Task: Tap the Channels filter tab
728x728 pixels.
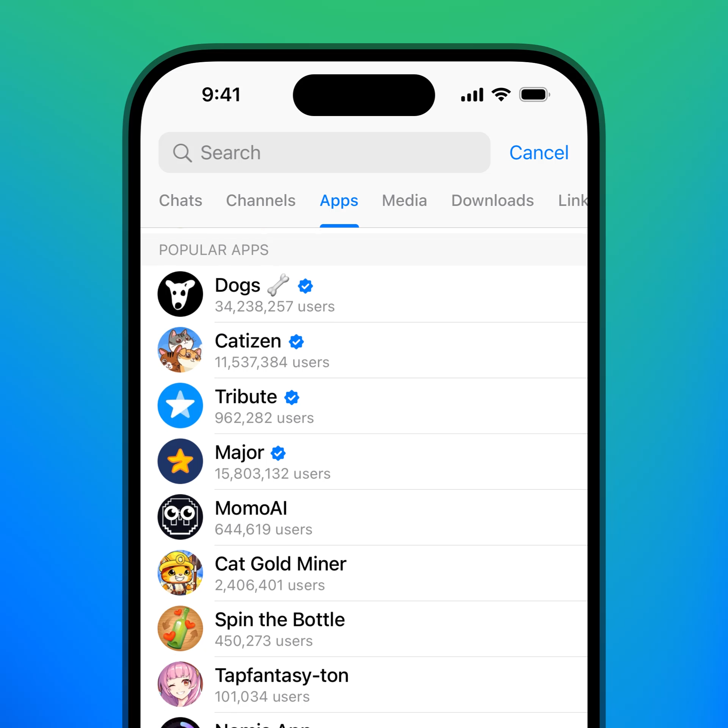Action: click(x=259, y=199)
